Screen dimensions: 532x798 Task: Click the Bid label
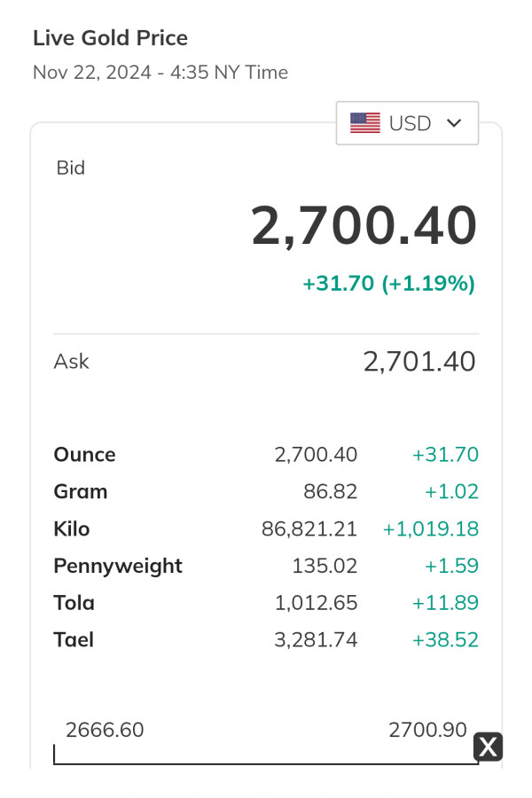tap(71, 168)
